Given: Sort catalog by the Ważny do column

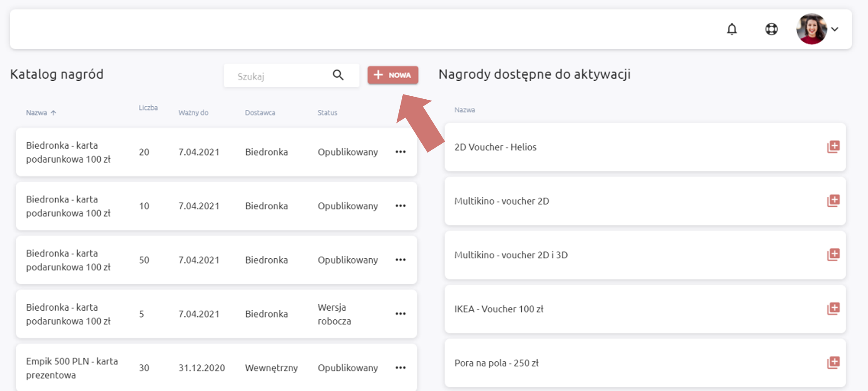Looking at the screenshot, I should click(x=193, y=113).
